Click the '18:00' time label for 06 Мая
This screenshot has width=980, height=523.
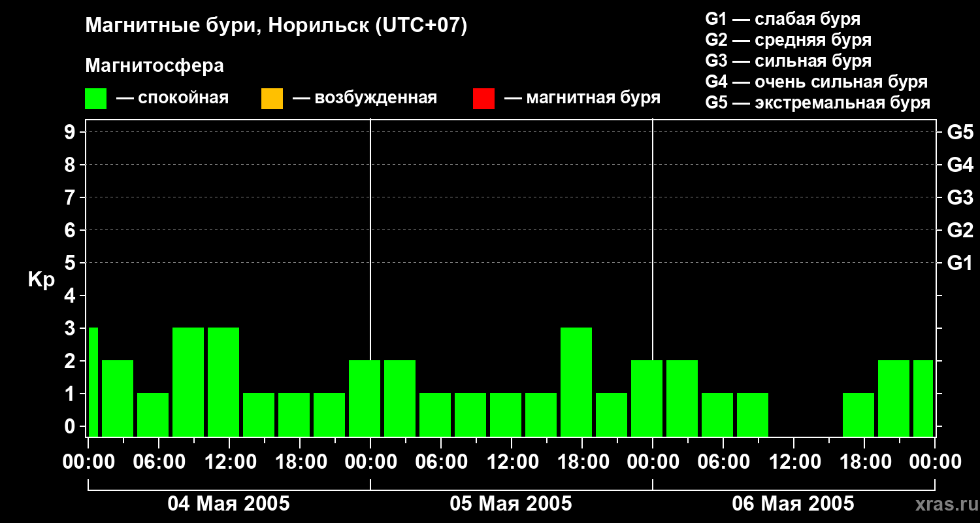[x=864, y=462]
